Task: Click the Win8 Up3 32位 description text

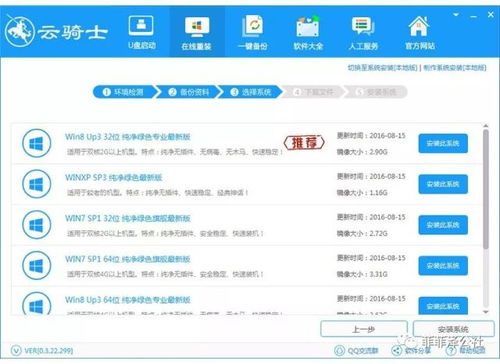Action: 175,152
